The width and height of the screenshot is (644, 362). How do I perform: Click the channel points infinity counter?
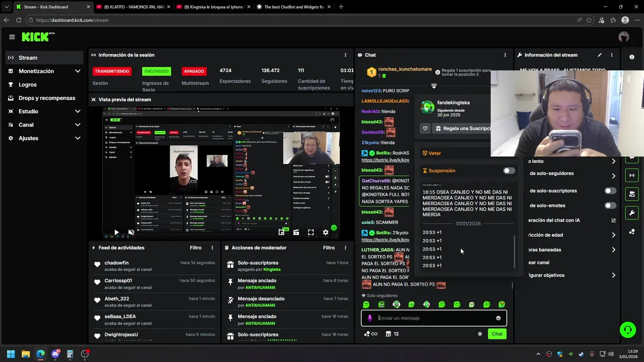pos(370,334)
